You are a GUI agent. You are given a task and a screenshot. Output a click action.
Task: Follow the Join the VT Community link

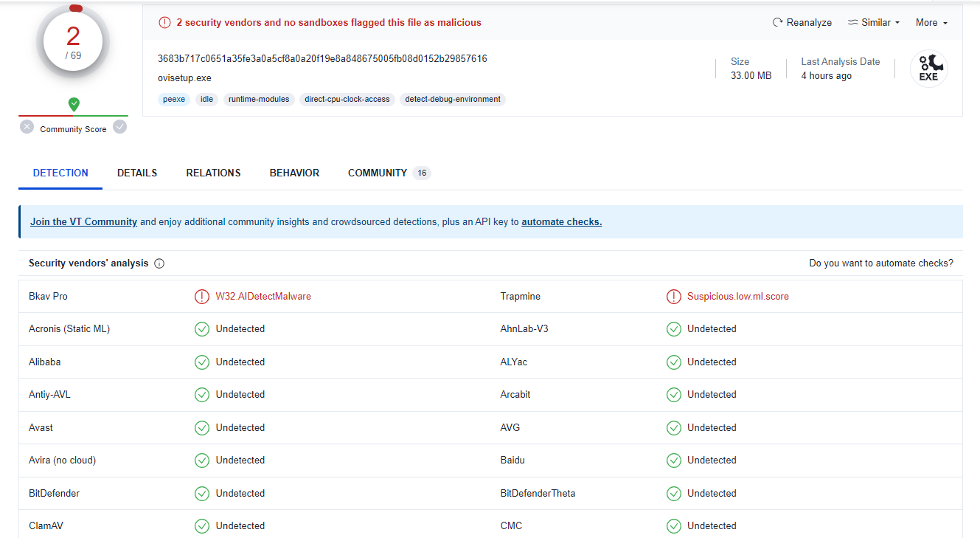tap(83, 222)
